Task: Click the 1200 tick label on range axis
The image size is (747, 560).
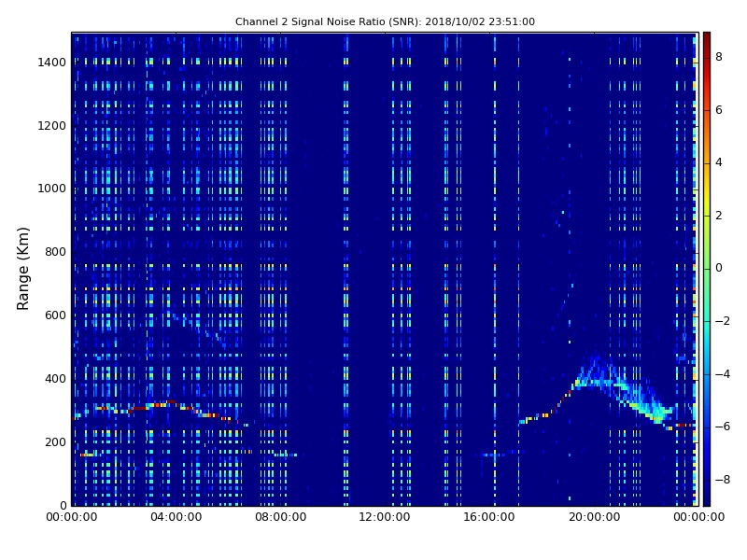Action: pyautogui.click(x=52, y=126)
